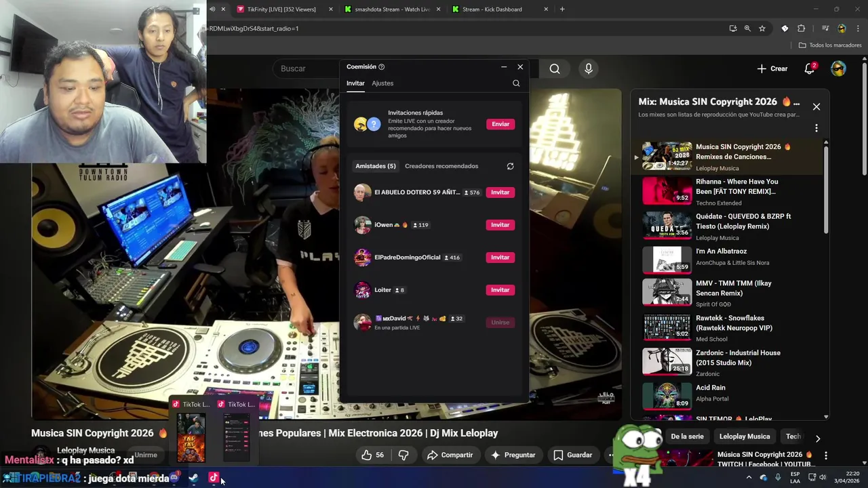Open search inside the Coemisión panel
This screenshot has height=488, width=868.
516,83
